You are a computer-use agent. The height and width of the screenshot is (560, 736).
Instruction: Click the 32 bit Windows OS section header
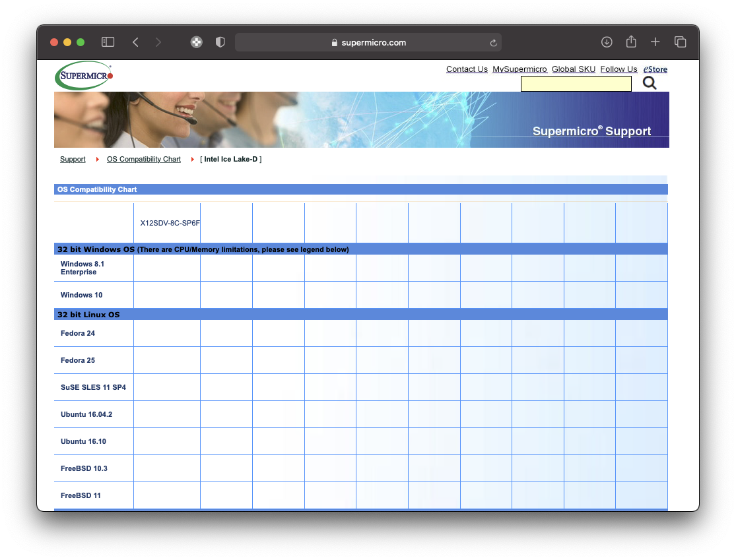(361, 249)
